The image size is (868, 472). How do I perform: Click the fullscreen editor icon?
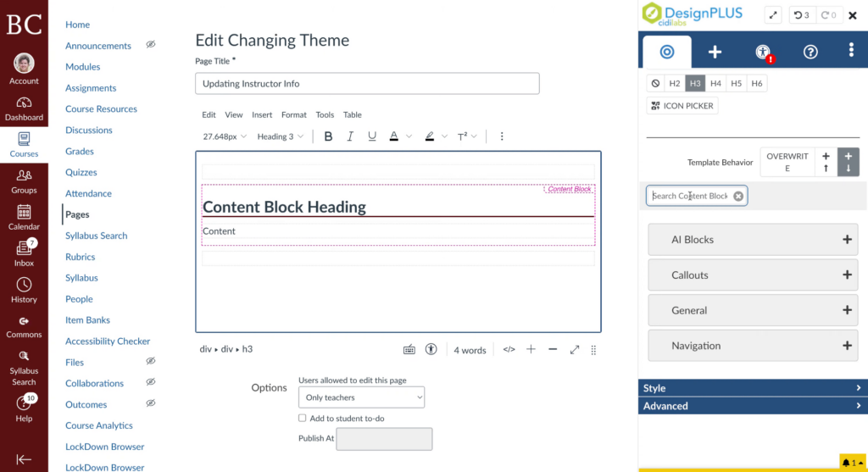coord(575,350)
